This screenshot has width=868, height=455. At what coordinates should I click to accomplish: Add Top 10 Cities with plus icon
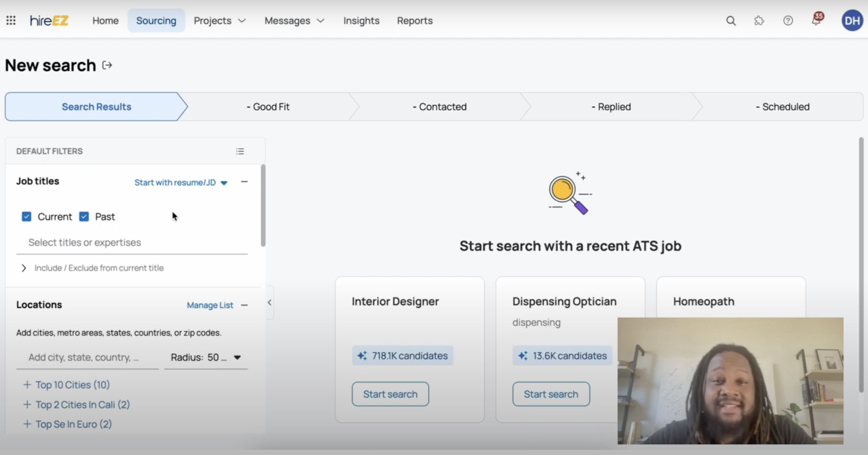[x=27, y=385]
